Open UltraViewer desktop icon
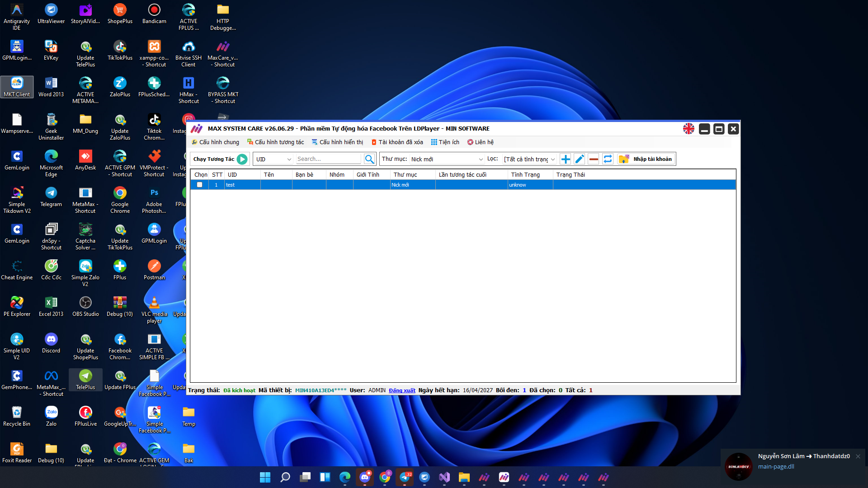The width and height of the screenshot is (868, 488). point(51,14)
